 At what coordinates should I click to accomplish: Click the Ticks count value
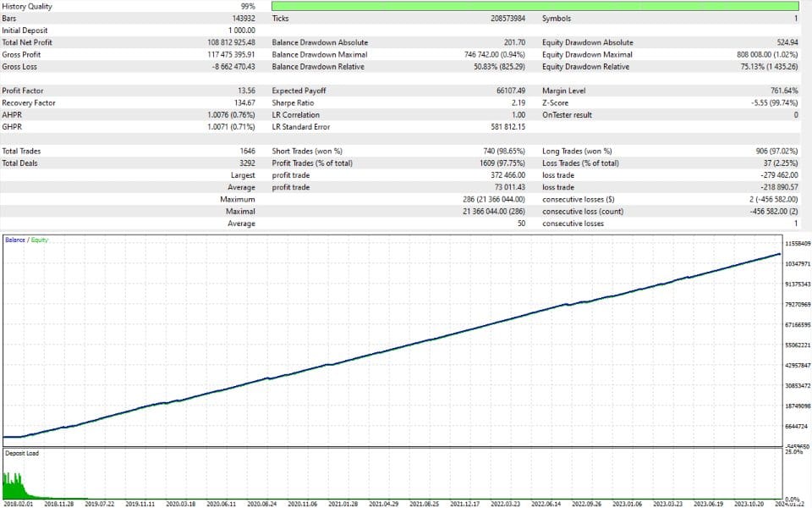pos(508,19)
